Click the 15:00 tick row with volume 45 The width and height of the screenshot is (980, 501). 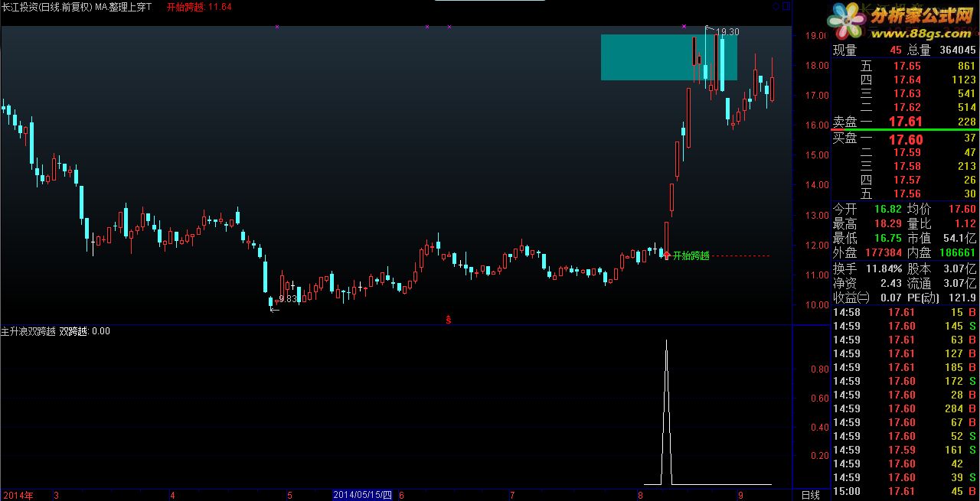tap(905, 491)
